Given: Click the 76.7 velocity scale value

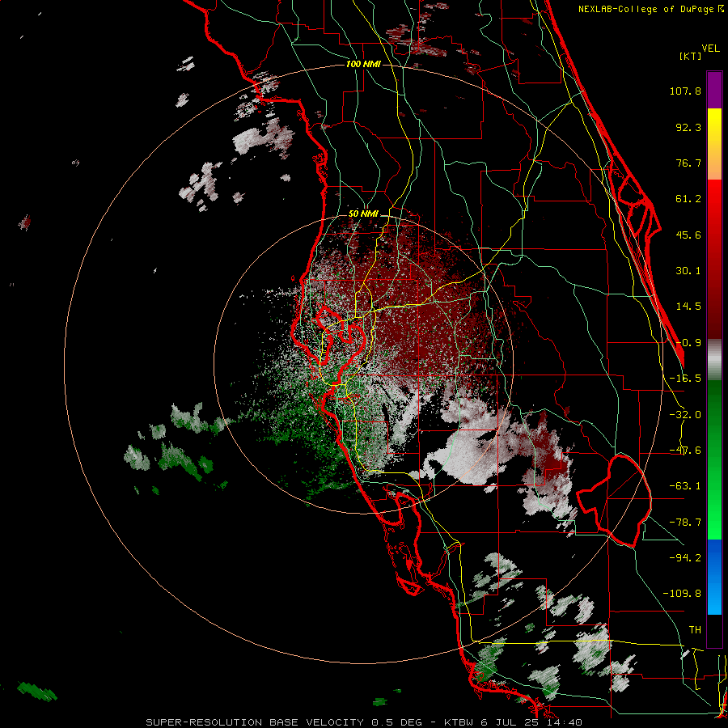Looking at the screenshot, I should [x=688, y=163].
